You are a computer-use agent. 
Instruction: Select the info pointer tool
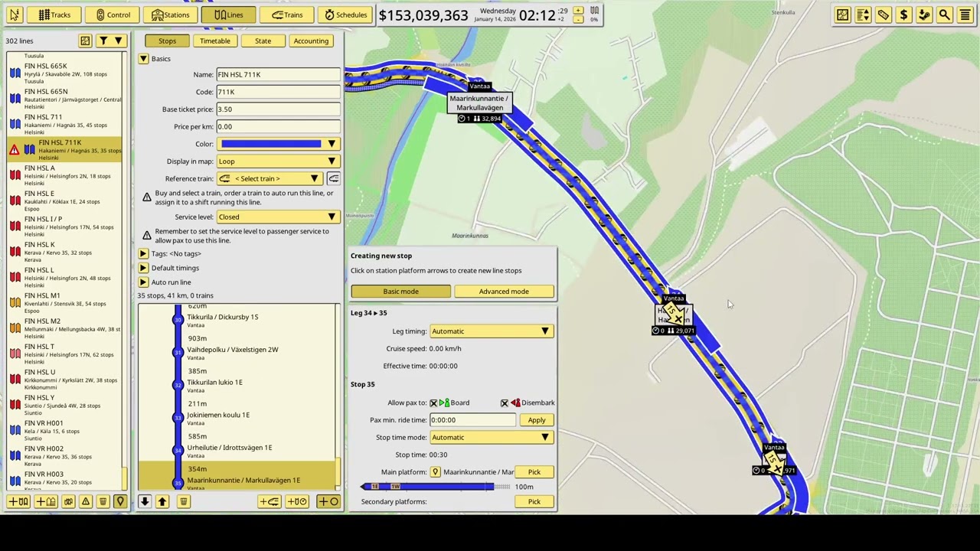click(x=15, y=15)
